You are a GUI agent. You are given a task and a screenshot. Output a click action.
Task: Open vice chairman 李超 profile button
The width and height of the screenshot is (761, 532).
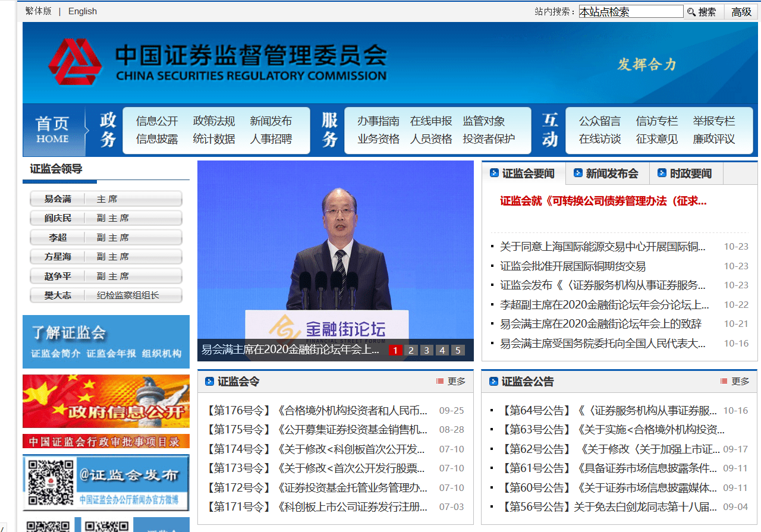point(106,238)
